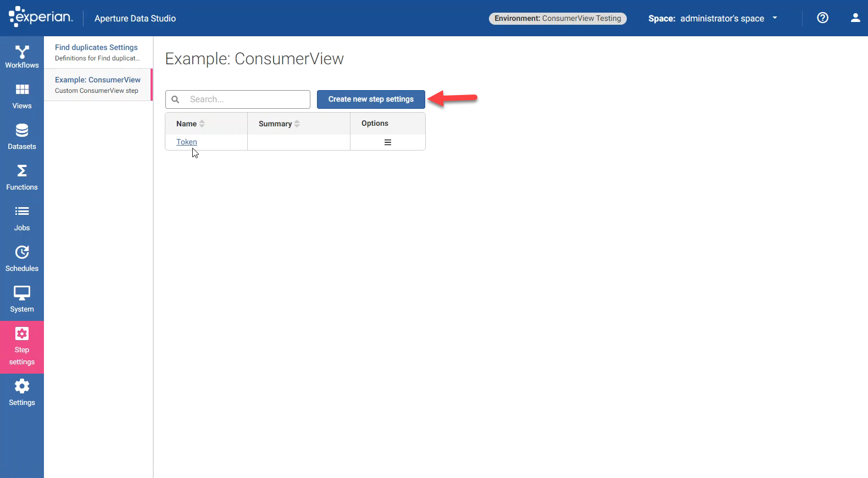Open the Settings gear in sidebar

(x=22, y=393)
